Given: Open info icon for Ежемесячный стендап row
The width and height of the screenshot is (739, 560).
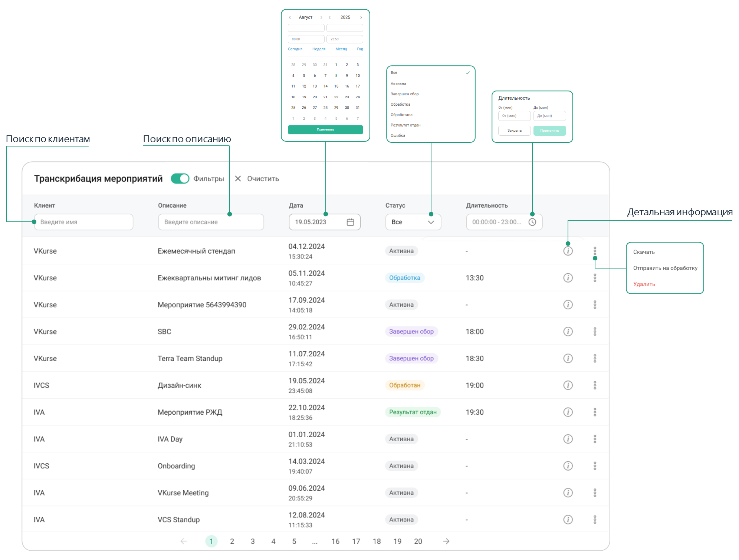Looking at the screenshot, I should pos(568,251).
